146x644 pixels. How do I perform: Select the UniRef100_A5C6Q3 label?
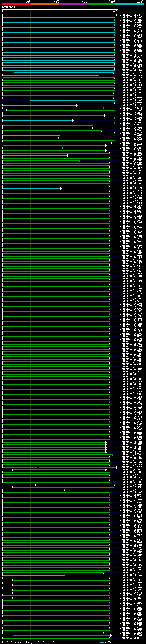click(x=131, y=485)
